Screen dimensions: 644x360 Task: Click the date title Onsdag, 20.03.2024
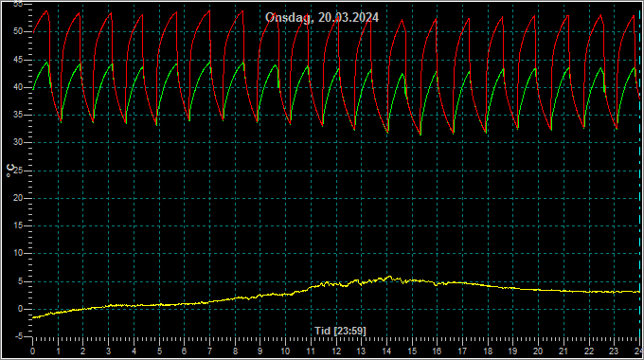(322, 17)
